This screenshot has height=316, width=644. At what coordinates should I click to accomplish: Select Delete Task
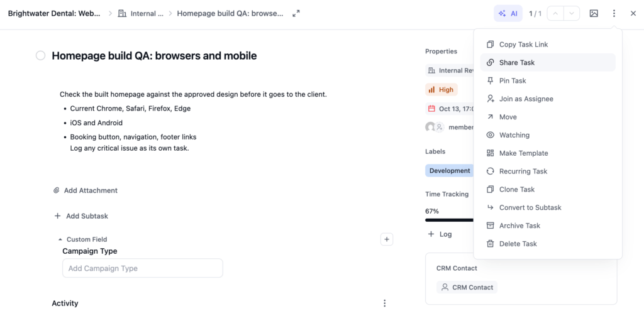[548, 243]
